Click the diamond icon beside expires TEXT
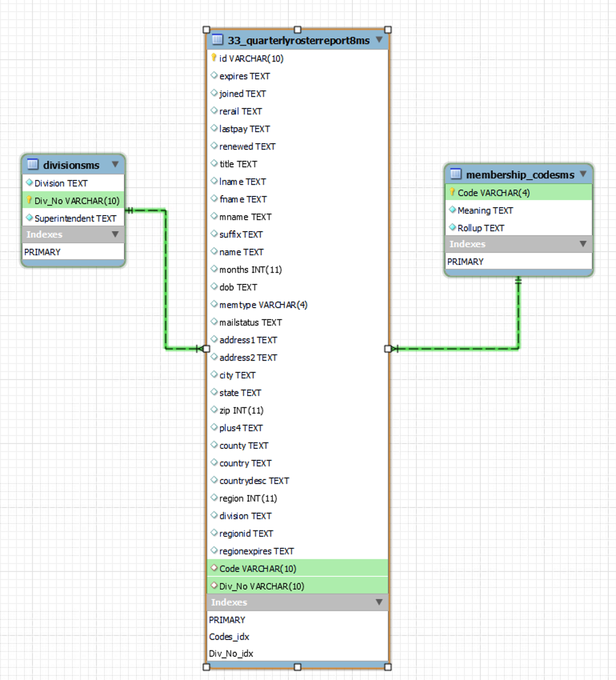 pyautogui.click(x=214, y=75)
